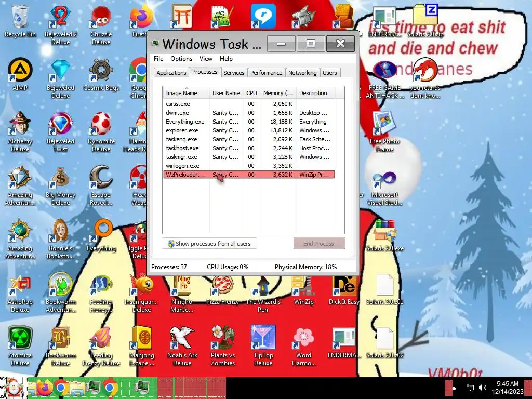This screenshot has width=532, height=399.
Task: Open the Start button Santa icon
Action: [13, 388]
